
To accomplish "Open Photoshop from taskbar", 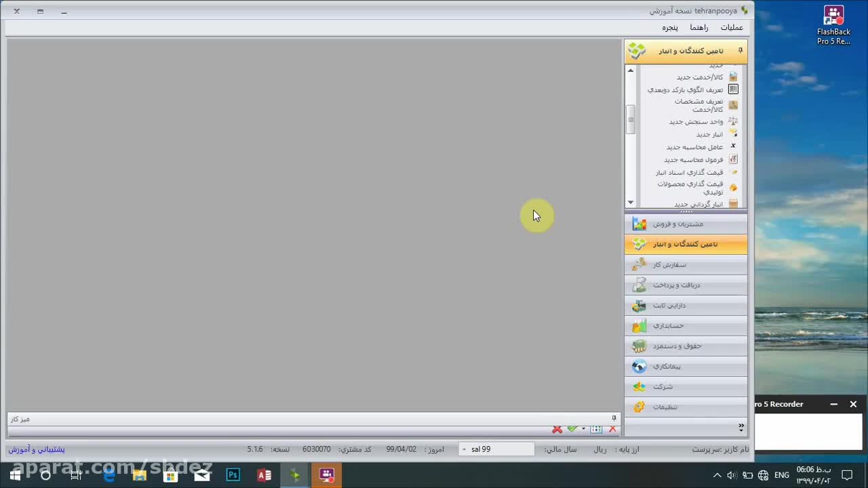I will [233, 475].
